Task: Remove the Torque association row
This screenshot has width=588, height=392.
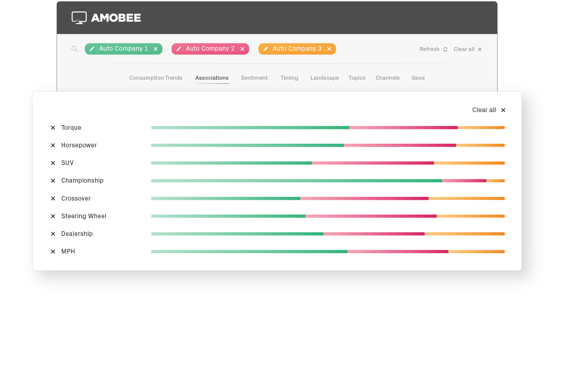Action: (x=53, y=128)
